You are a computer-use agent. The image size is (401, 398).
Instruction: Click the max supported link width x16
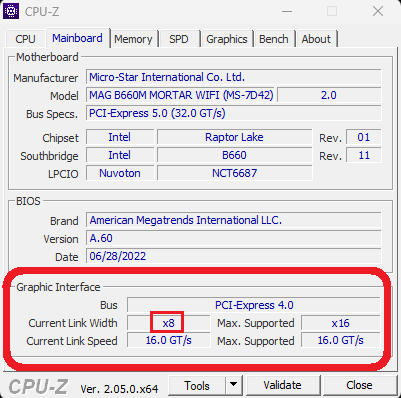[340, 323]
